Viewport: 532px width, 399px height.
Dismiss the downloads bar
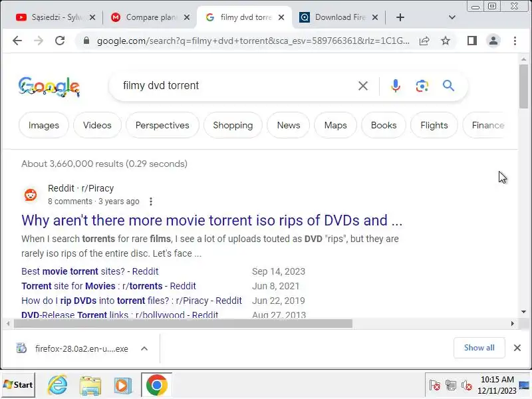pos(517,348)
